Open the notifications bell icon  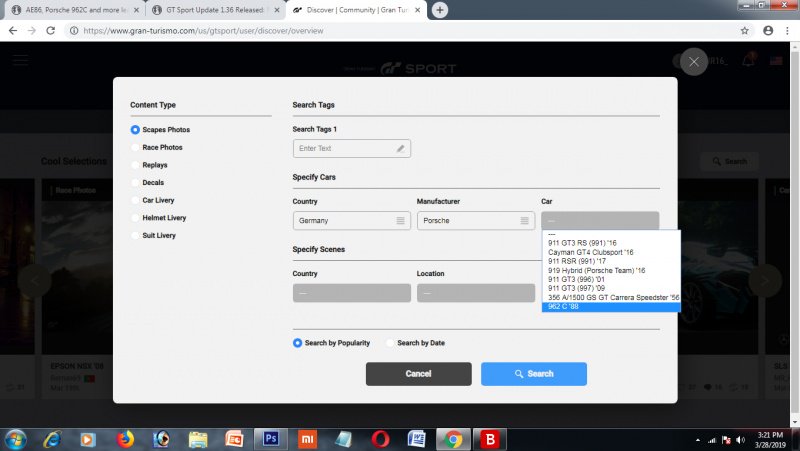click(x=748, y=61)
